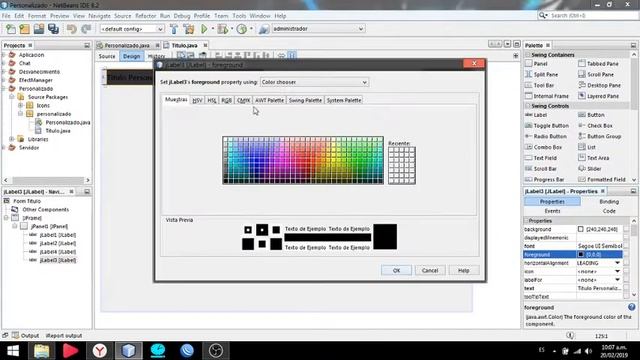Click the New File toolbar icon
The width and height of the screenshot is (640, 360).
(11, 29)
